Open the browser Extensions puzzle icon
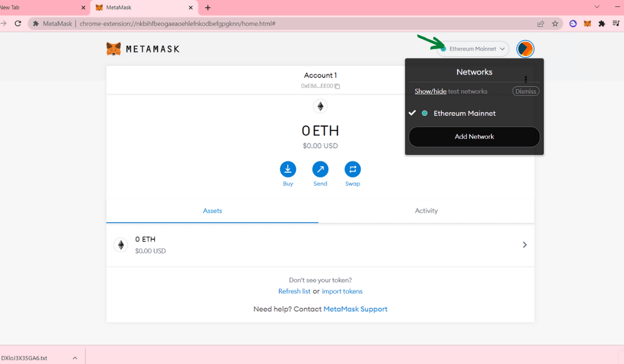The height and width of the screenshot is (364, 624). (602, 23)
